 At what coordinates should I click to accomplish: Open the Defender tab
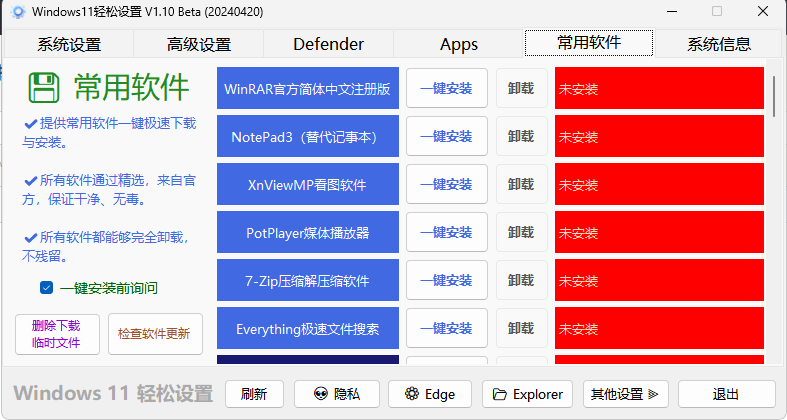(x=328, y=44)
